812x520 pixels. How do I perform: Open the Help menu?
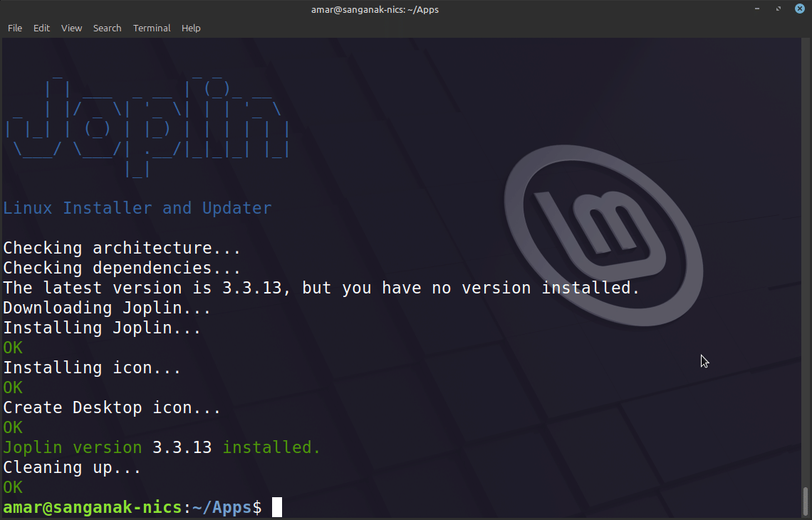pyautogui.click(x=191, y=28)
